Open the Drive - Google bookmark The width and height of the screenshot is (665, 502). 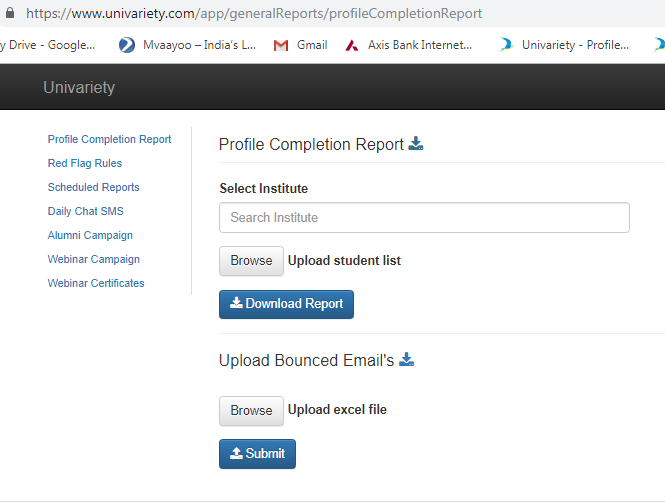48,45
